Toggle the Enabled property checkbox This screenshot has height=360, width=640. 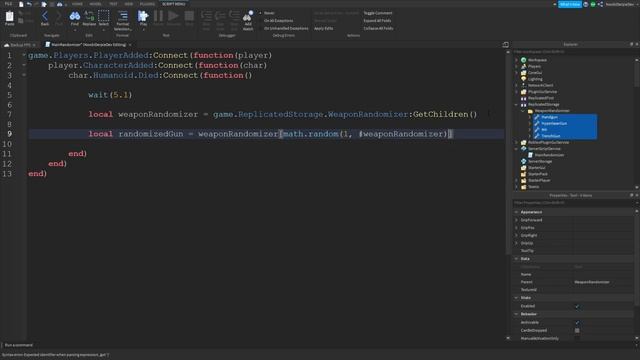tap(577, 306)
